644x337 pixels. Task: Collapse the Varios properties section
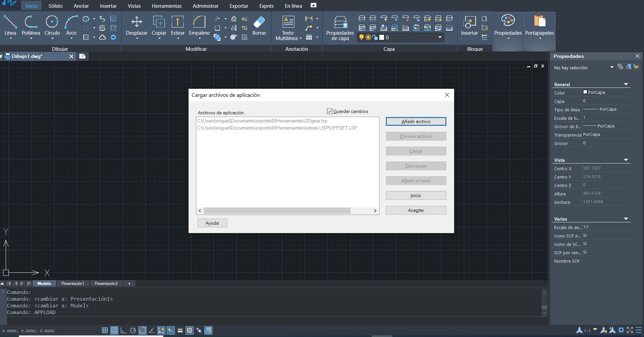[626, 219]
